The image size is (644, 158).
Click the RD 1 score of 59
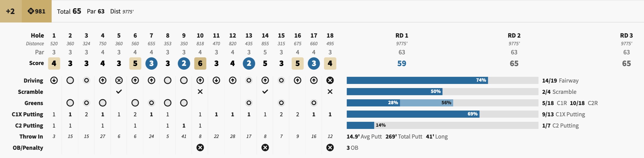pos(402,64)
